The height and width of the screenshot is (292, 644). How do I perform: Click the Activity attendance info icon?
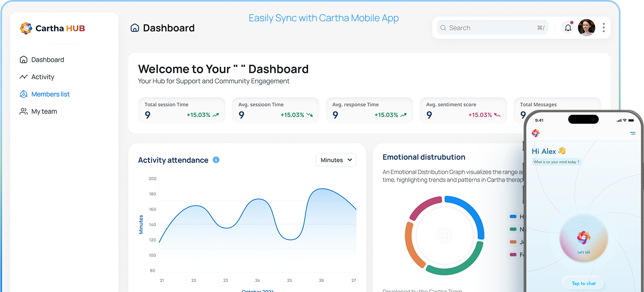click(x=216, y=160)
